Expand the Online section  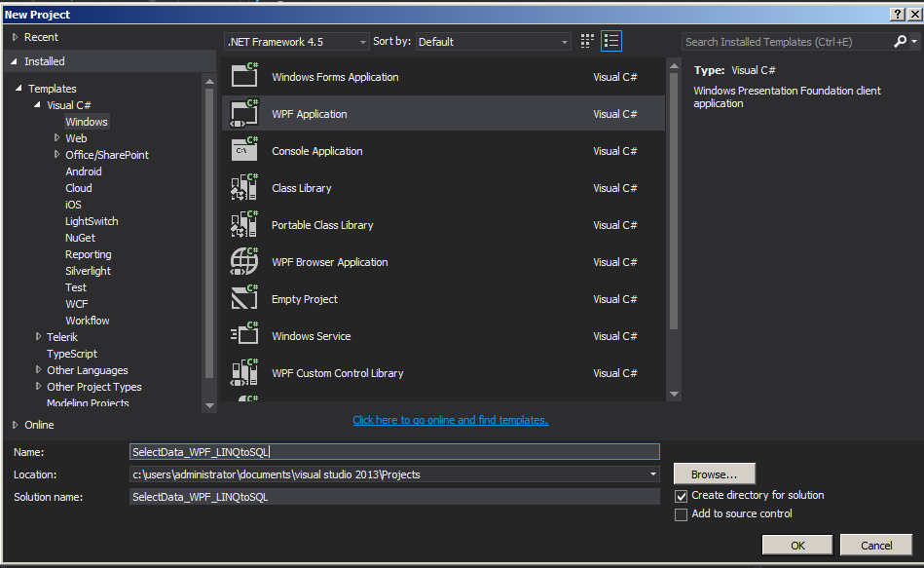point(16,425)
